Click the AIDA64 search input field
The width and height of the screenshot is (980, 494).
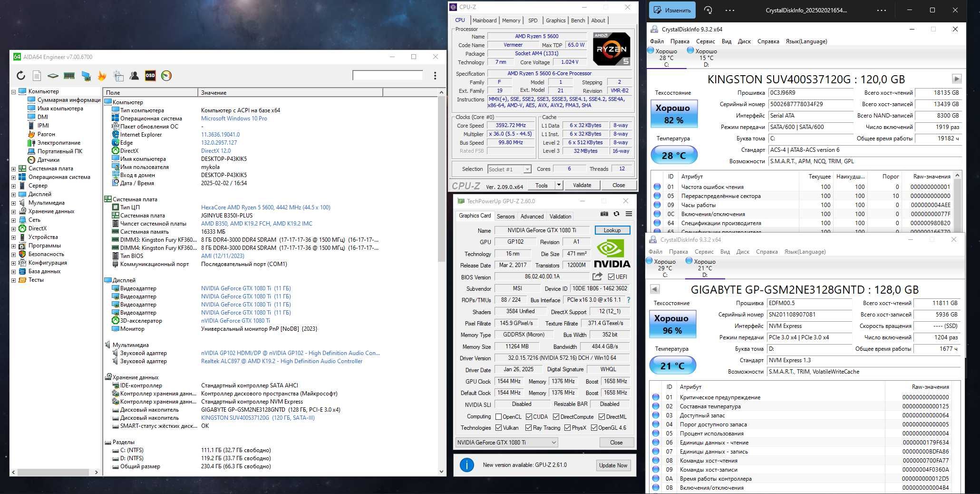tap(388, 75)
